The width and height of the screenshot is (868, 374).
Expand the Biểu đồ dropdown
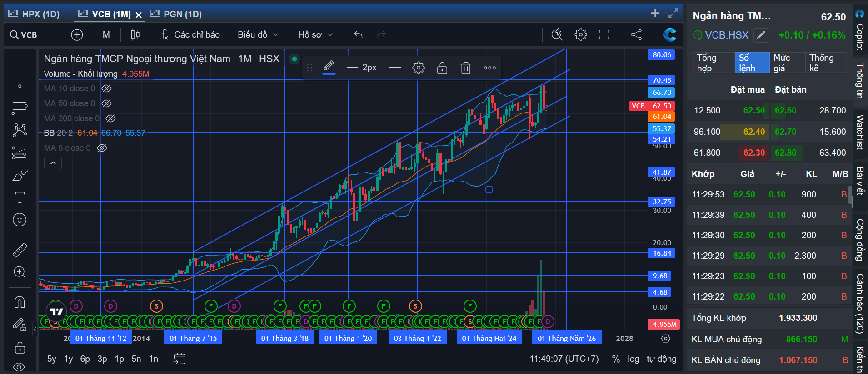point(258,35)
